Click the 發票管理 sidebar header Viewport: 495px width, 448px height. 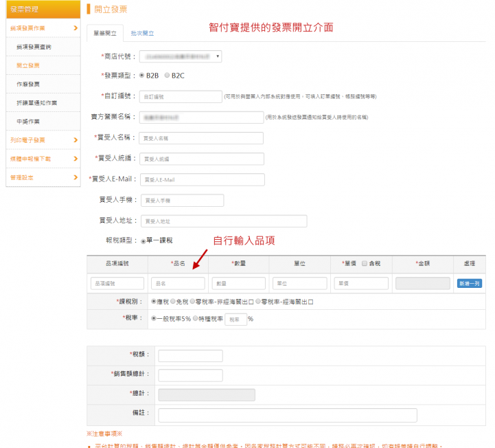(43, 10)
